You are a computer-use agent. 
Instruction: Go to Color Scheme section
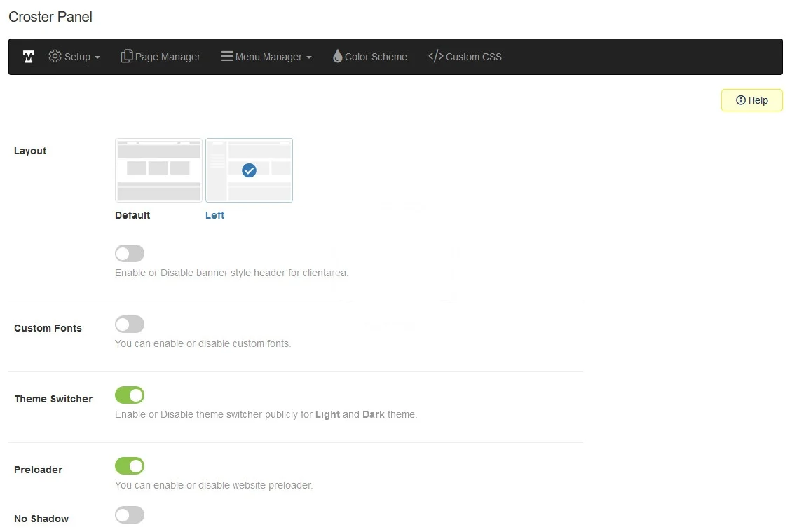pyautogui.click(x=376, y=57)
